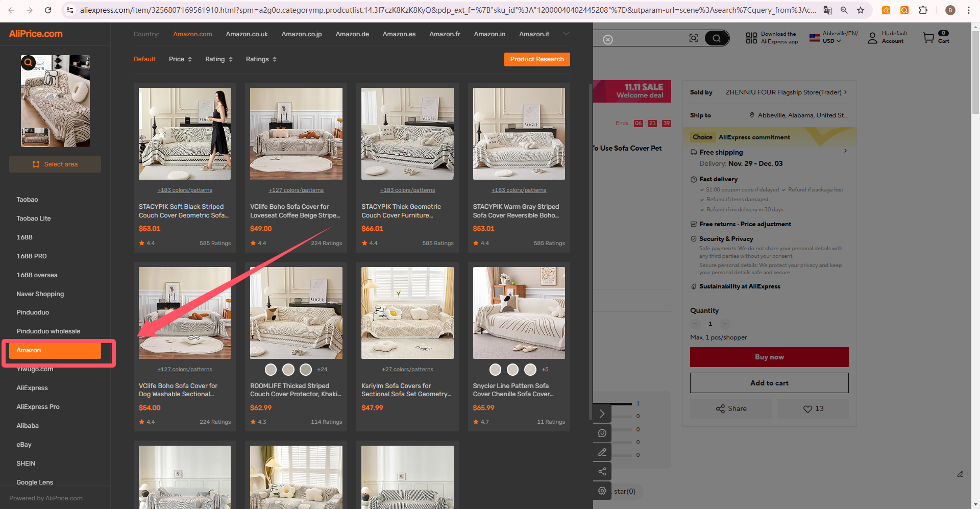This screenshot has height=509, width=980.
Task: Open the AliPrice.com logo link
Action: click(36, 34)
